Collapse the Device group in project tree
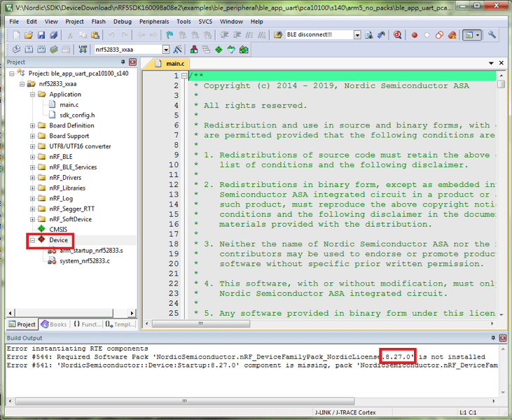The width and height of the screenshot is (512, 420). 32,240
